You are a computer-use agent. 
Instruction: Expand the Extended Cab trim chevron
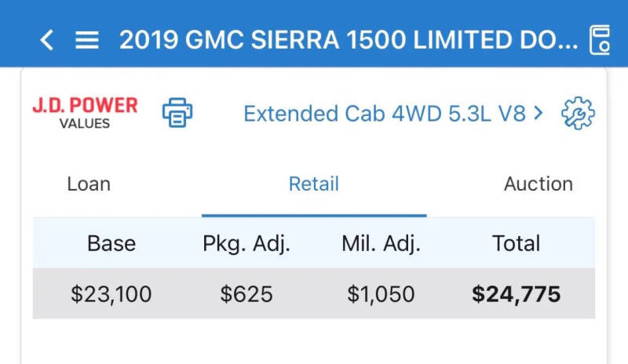539,113
